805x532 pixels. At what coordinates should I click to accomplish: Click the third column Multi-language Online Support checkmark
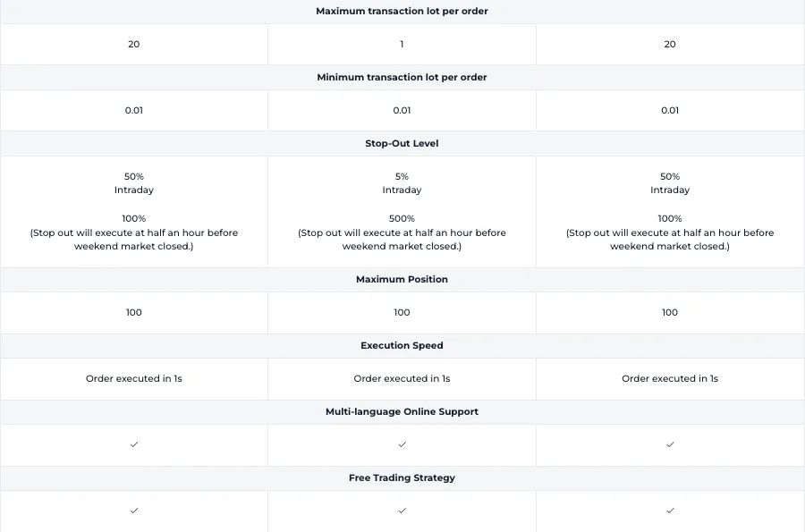click(x=670, y=444)
